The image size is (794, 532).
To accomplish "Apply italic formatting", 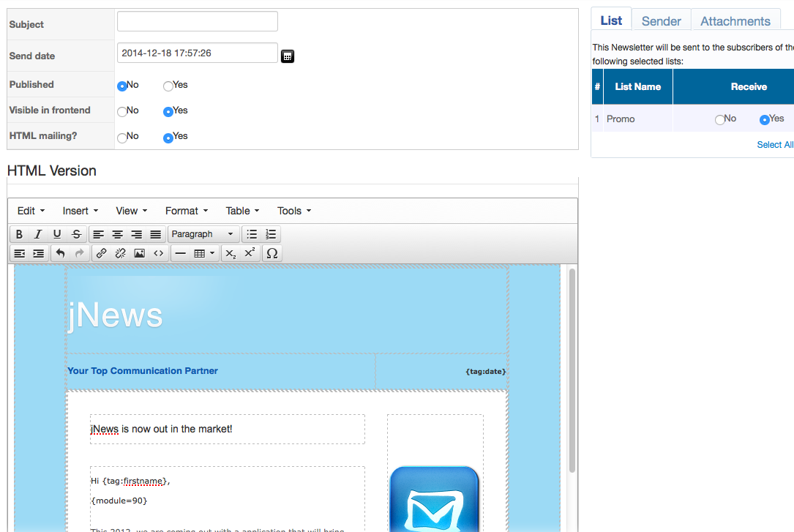I will click(38, 234).
